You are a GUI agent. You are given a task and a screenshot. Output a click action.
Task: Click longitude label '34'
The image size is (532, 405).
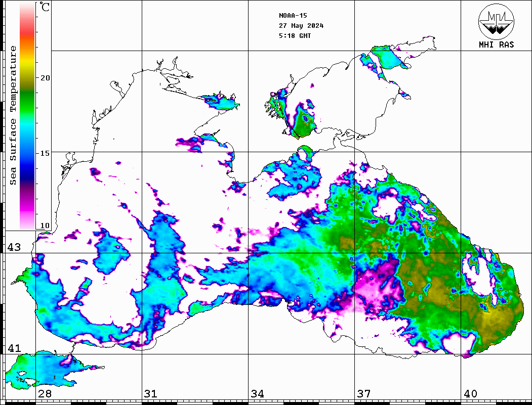[x=257, y=394]
